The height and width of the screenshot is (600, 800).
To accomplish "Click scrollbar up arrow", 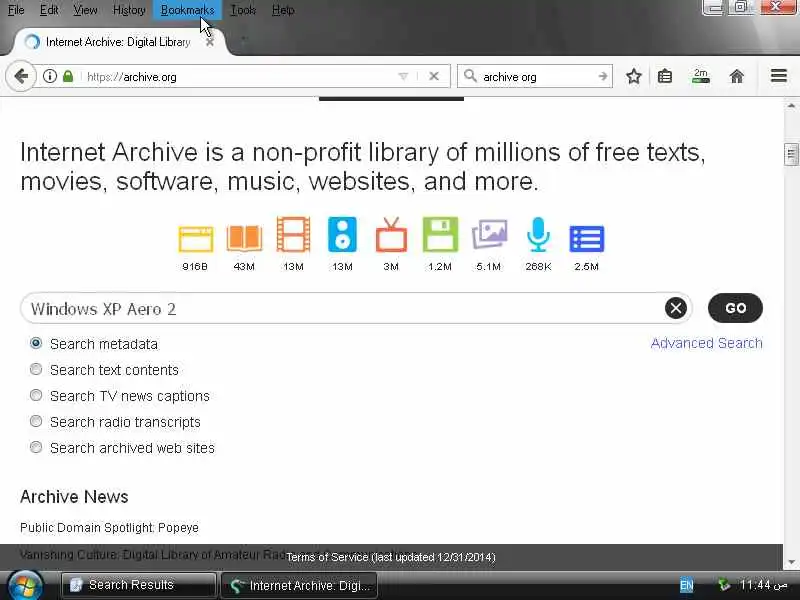I will [x=791, y=106].
